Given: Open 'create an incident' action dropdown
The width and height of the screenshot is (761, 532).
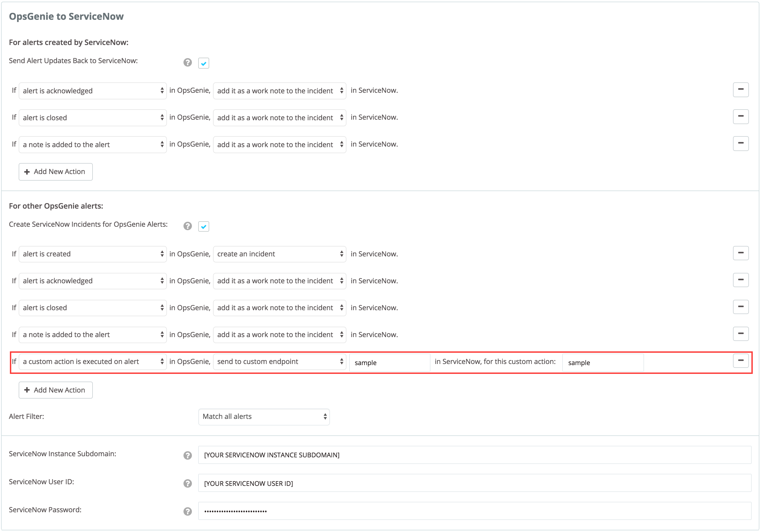Looking at the screenshot, I should point(280,254).
